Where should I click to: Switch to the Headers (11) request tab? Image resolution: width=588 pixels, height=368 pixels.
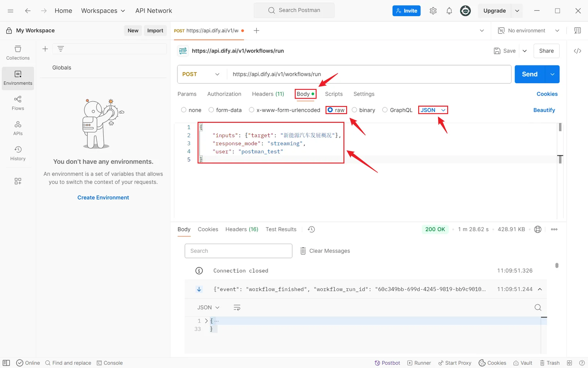click(268, 94)
